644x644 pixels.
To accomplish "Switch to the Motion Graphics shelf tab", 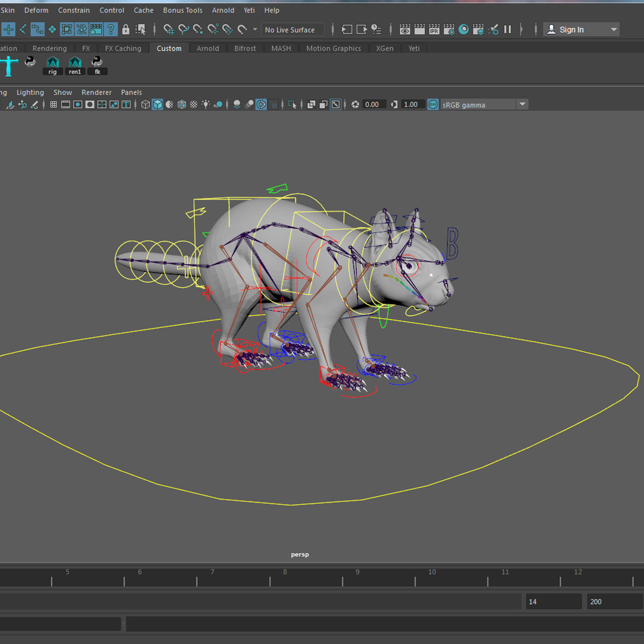I will click(333, 48).
